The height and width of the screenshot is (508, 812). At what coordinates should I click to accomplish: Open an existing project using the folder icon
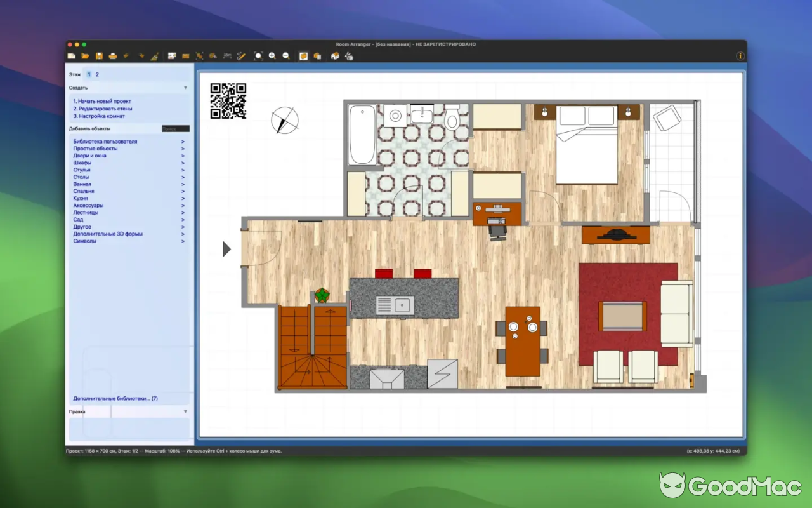click(x=86, y=56)
